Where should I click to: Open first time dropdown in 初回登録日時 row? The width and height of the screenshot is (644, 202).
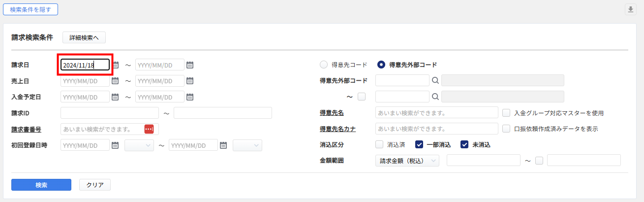coord(139,145)
